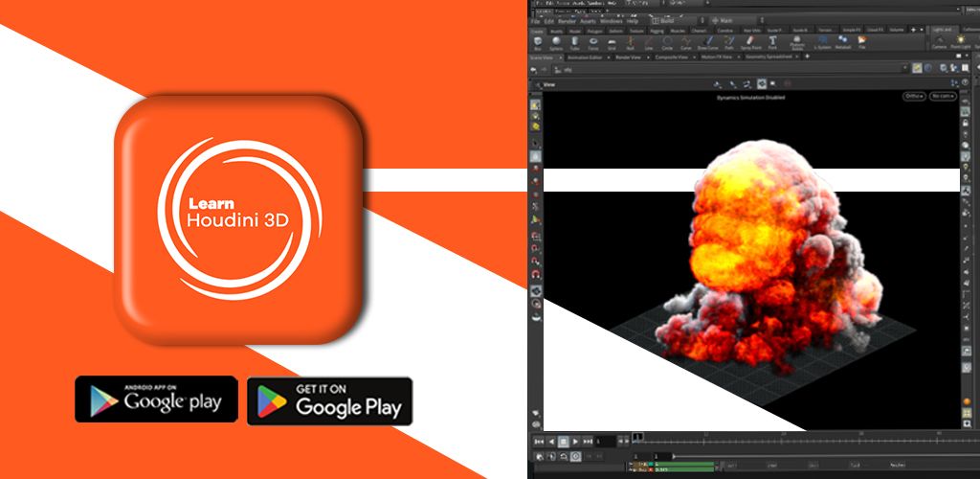980x479 pixels.
Task: Open the No cam camera dropdown
Action: click(942, 97)
